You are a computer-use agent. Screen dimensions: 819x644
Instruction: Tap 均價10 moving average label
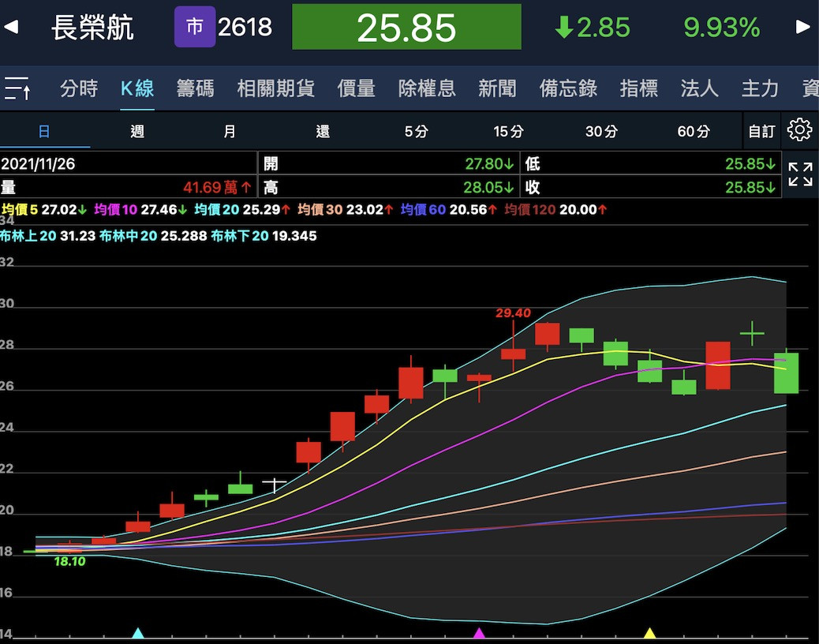click(116, 209)
